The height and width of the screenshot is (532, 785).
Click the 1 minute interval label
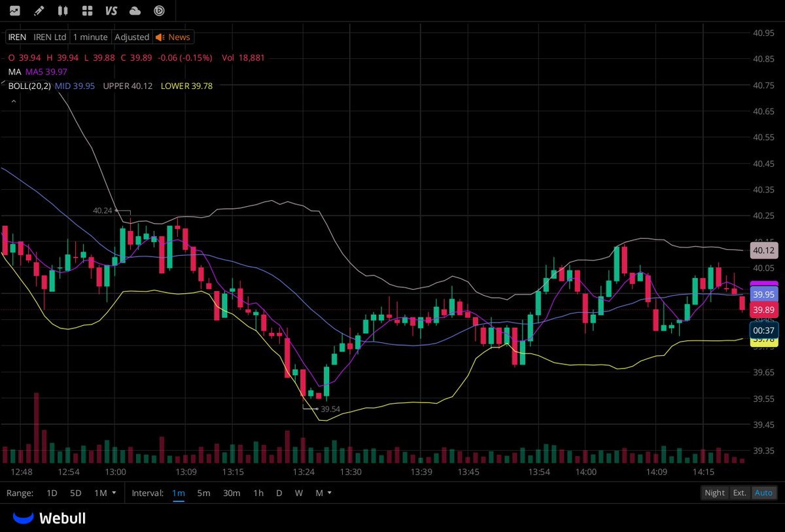91,37
